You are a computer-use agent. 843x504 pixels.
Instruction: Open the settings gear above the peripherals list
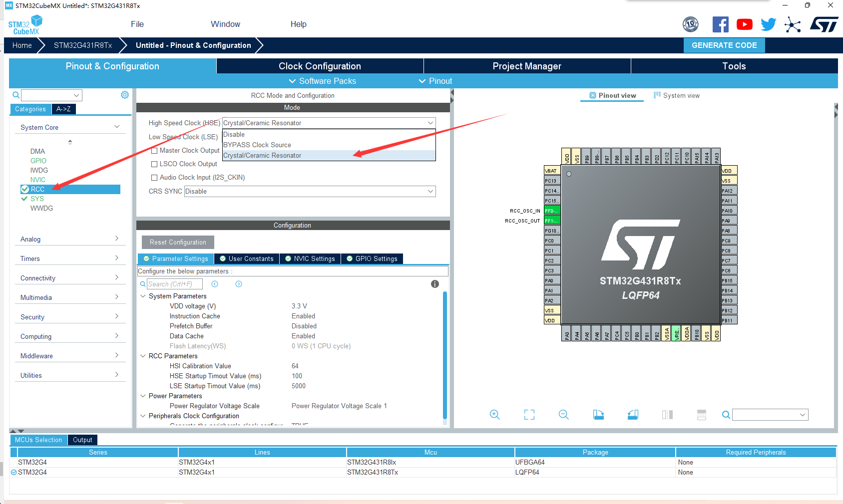click(124, 95)
